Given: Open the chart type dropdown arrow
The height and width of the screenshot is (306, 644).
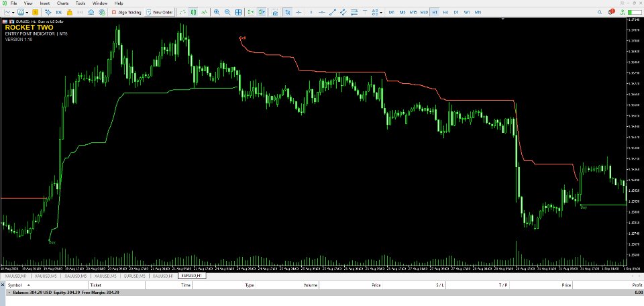Looking at the screenshot, I should (13, 12).
